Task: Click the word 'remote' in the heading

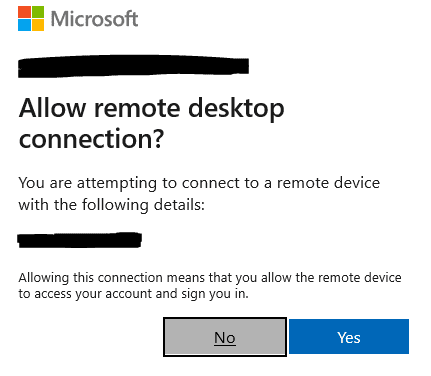Action: pyautogui.click(x=137, y=109)
